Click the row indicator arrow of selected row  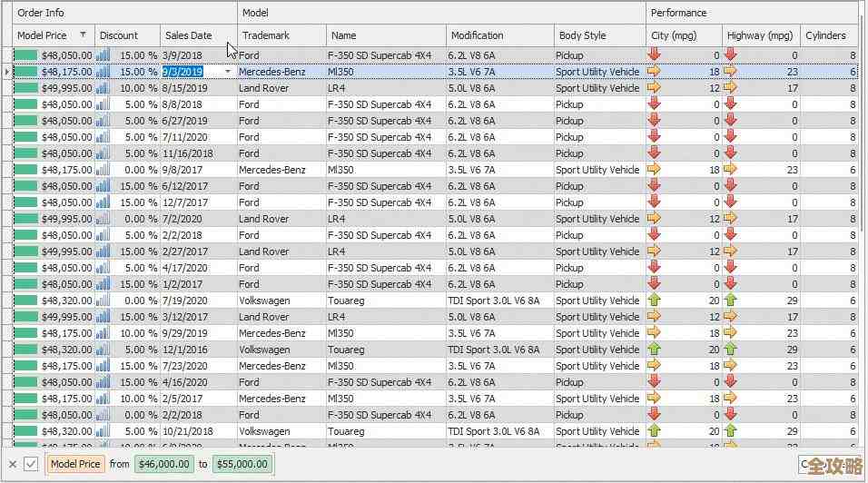[x=7, y=72]
